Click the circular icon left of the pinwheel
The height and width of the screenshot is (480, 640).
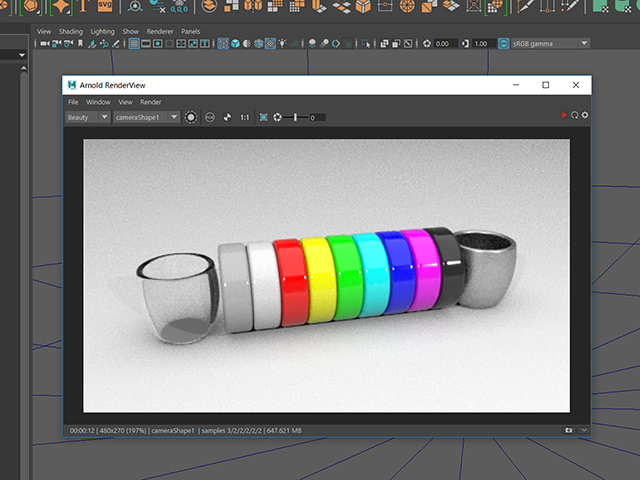tap(210, 118)
